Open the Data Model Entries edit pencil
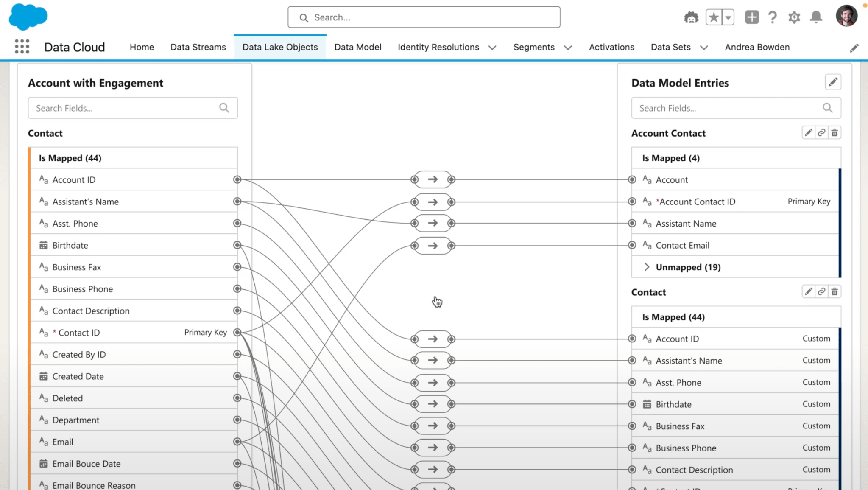868x490 pixels. 833,82
